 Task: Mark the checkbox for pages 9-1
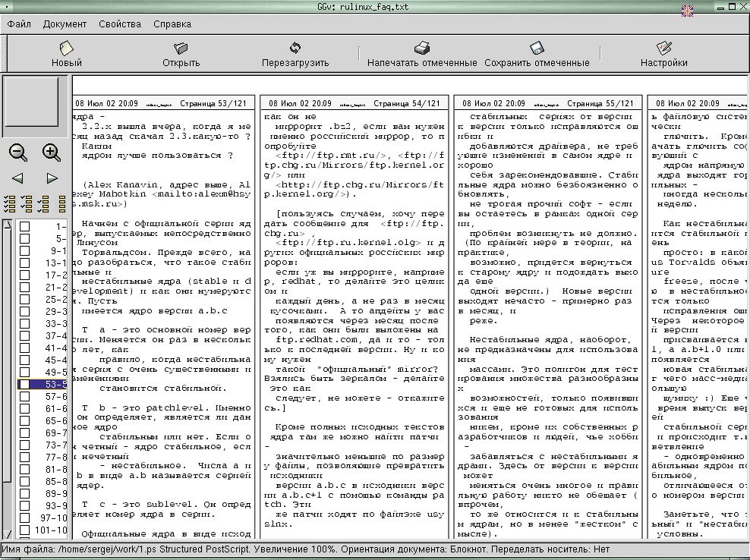(x=24, y=250)
